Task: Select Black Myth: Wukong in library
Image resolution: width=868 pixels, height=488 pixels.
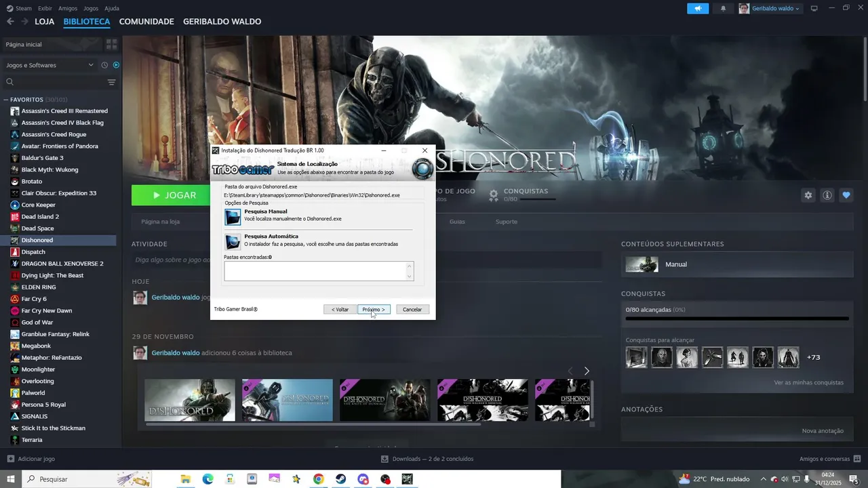Action: tap(50, 169)
